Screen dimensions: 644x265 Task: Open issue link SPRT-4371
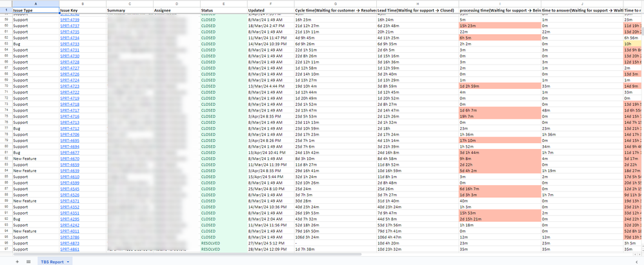click(70, 201)
